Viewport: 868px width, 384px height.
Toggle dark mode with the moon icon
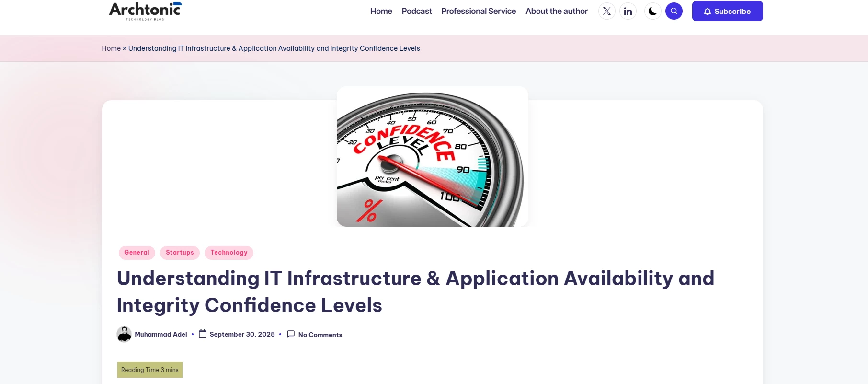(x=652, y=11)
